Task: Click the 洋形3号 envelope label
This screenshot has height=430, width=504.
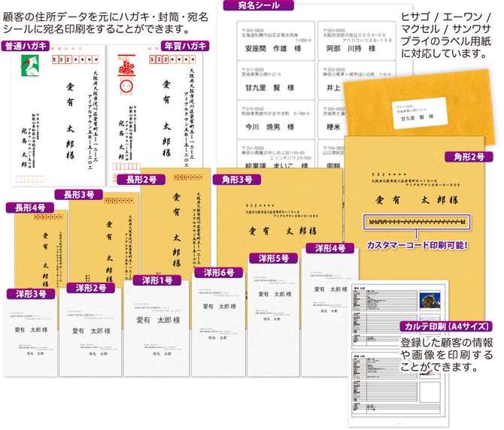Action: point(31,294)
